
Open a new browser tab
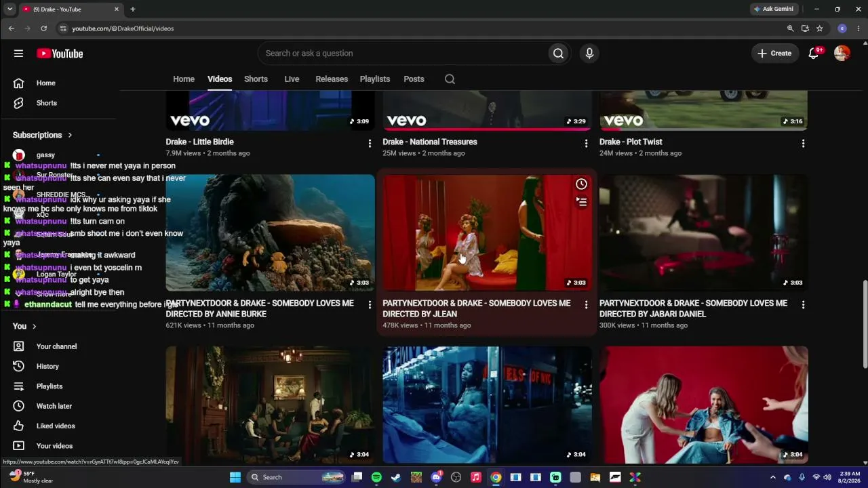[x=133, y=9]
